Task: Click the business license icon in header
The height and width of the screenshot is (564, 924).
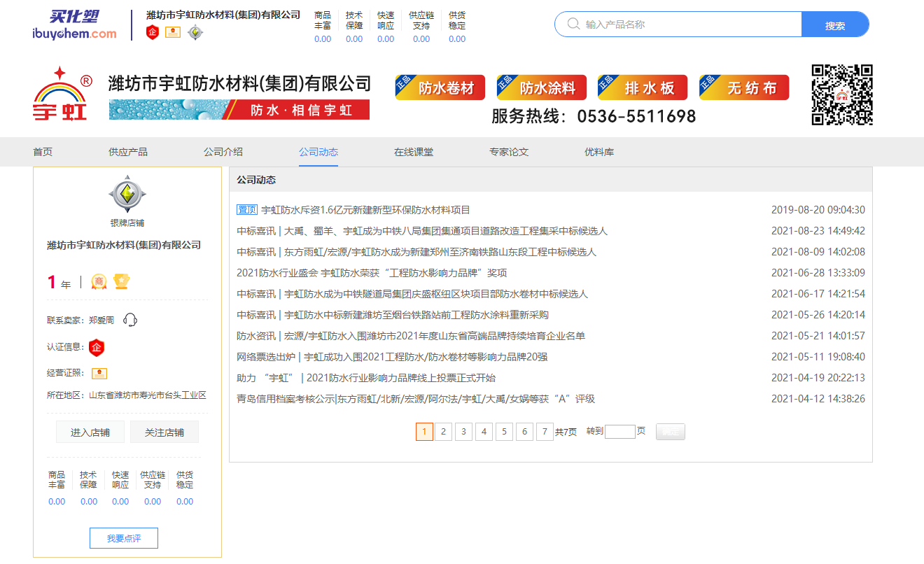Action: tap(173, 32)
